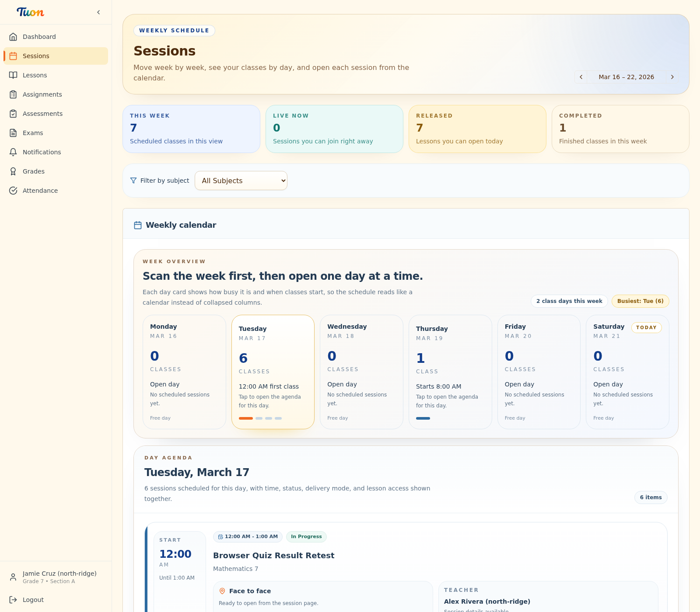Tap Tuesday's card to open its agenda
Viewport: 700px width, 612px height.
[273, 372]
